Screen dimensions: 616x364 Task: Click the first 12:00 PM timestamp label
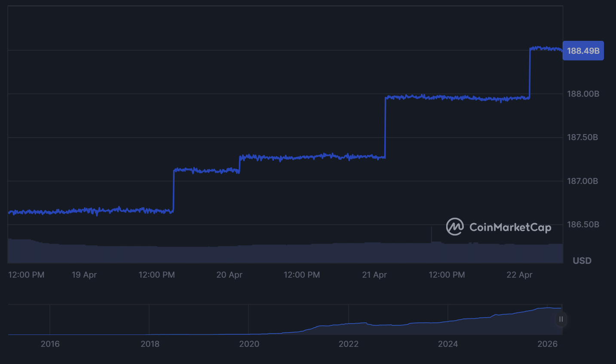pos(26,275)
